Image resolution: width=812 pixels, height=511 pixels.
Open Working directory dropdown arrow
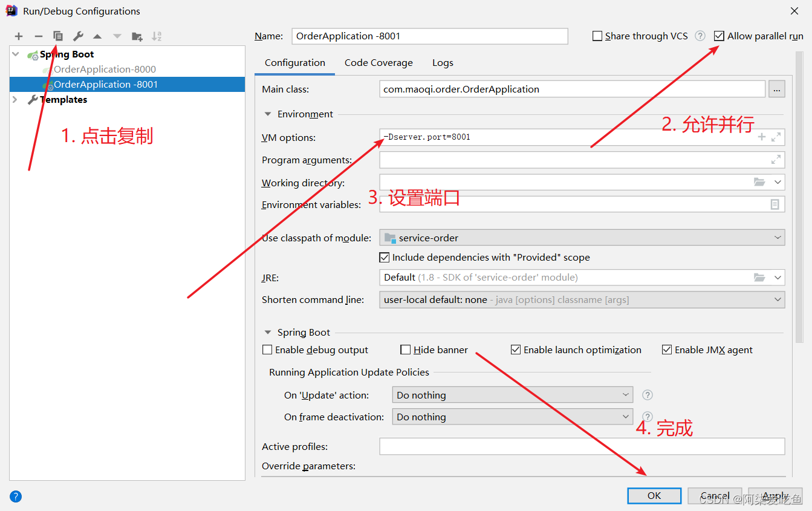click(778, 182)
